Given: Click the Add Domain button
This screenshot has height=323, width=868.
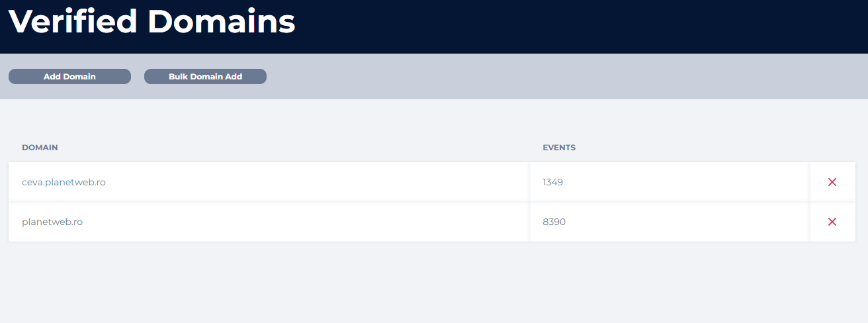Looking at the screenshot, I should click(69, 77).
